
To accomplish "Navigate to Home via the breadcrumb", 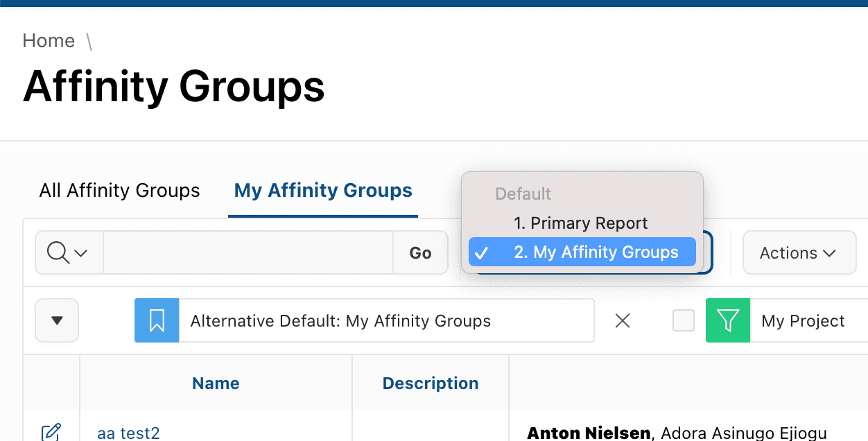I will coord(48,40).
